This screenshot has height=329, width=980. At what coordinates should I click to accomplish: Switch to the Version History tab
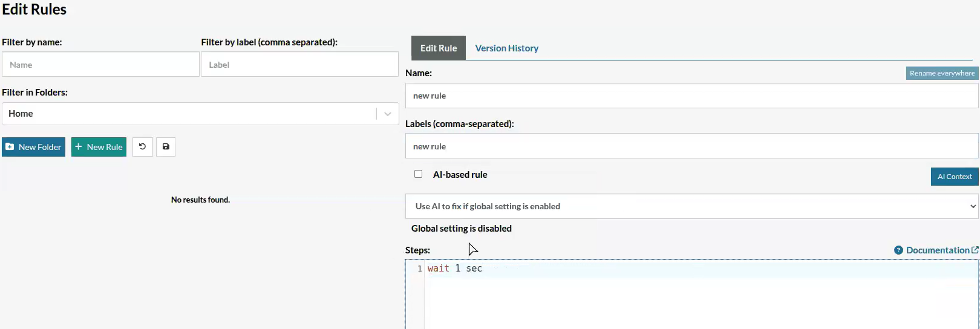pyautogui.click(x=506, y=48)
